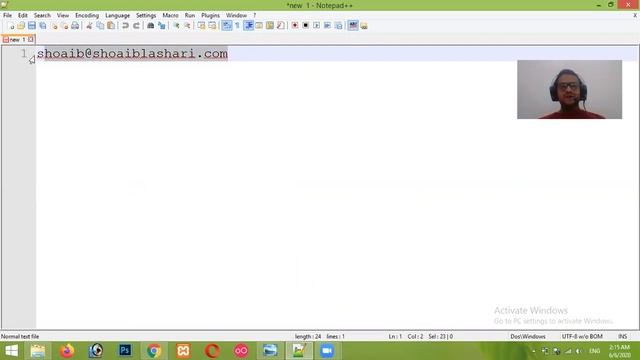
Task: Open the Encoding menu
Action: coord(87,15)
